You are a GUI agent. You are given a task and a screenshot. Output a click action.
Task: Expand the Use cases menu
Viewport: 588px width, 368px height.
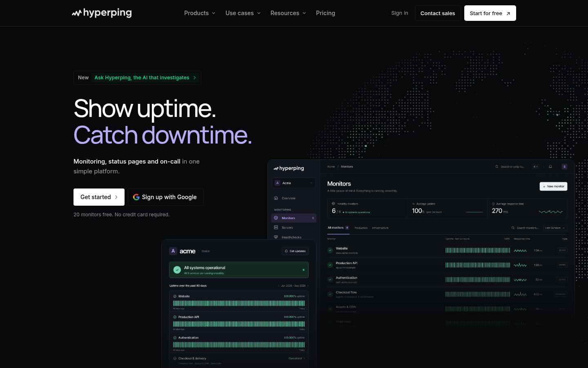(x=243, y=13)
